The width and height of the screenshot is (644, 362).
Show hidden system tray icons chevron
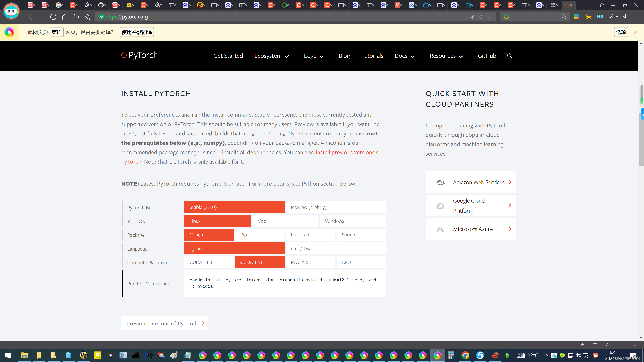point(546,355)
